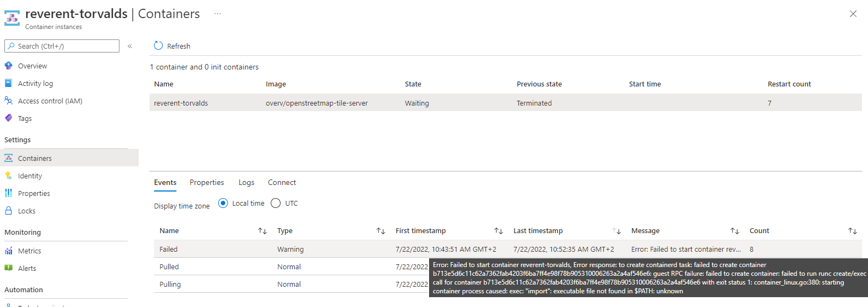The image size is (868, 307).
Task: Click the Restart count column header
Action: (789, 84)
